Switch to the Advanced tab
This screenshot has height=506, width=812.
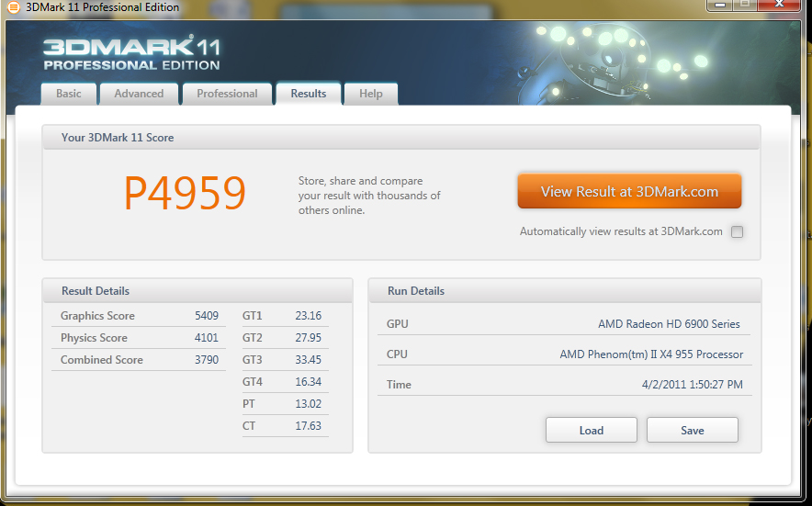click(139, 94)
